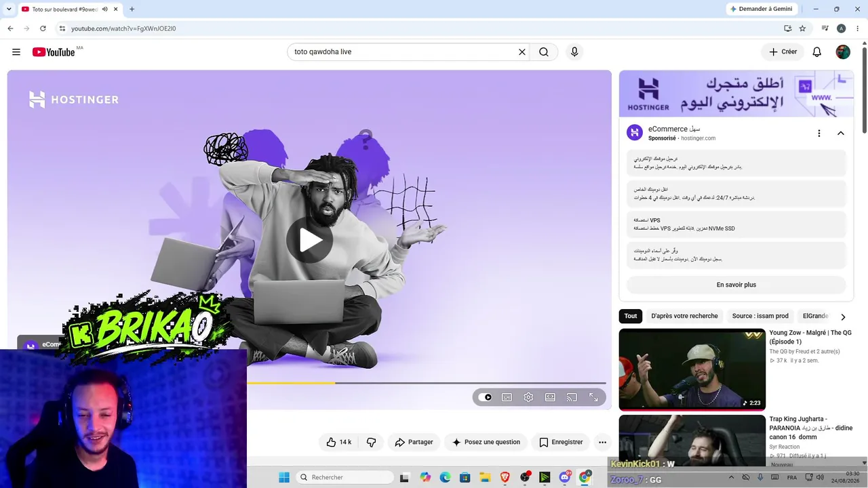The height and width of the screenshot is (488, 868).
Task: Click Demander à Gemini button
Action: tap(761, 9)
